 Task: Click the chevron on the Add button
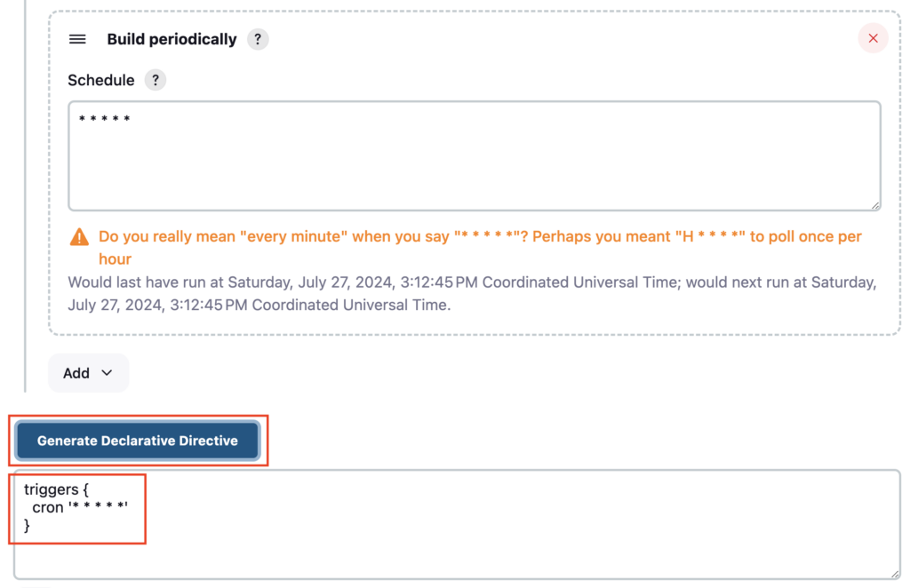(x=107, y=373)
